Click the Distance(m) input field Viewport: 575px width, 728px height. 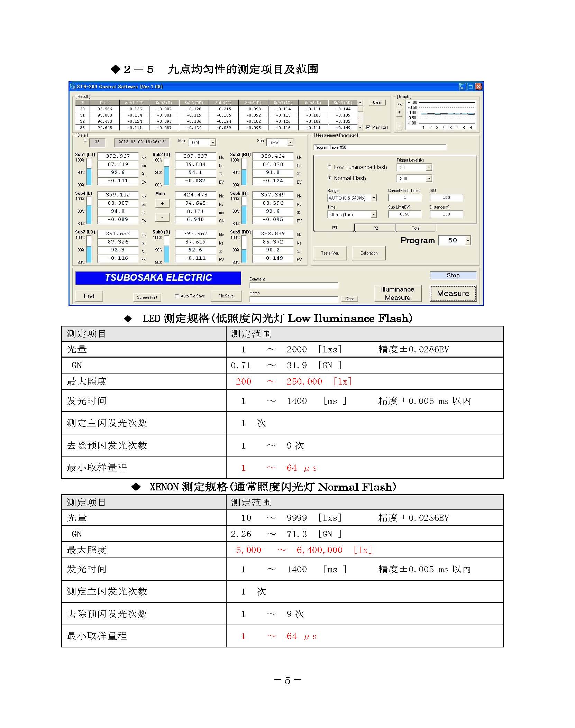pyautogui.click(x=446, y=214)
